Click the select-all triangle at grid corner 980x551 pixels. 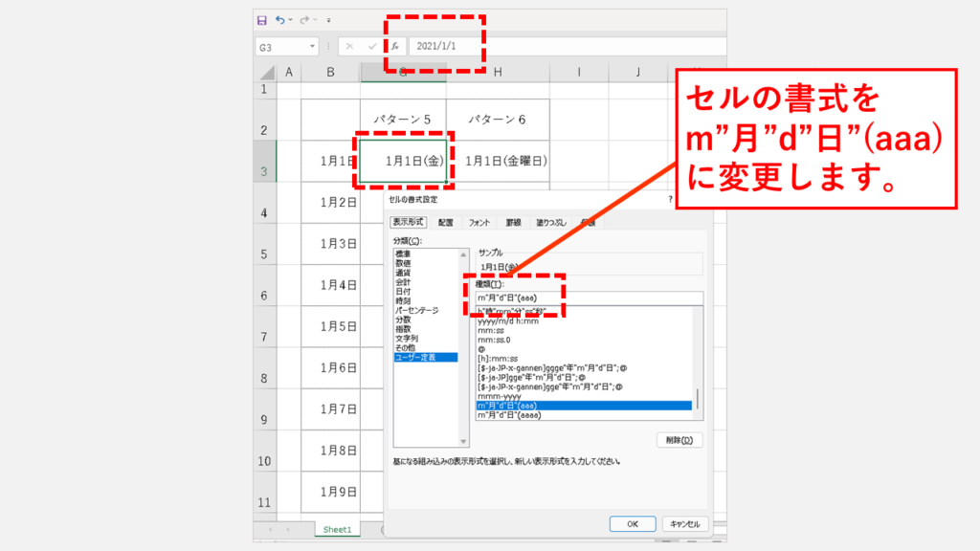click(265, 73)
